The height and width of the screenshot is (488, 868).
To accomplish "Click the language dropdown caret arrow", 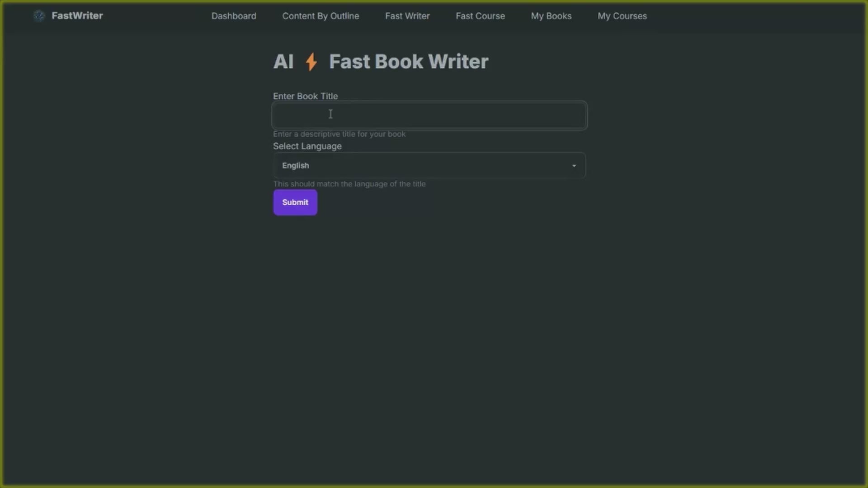I will click(574, 166).
